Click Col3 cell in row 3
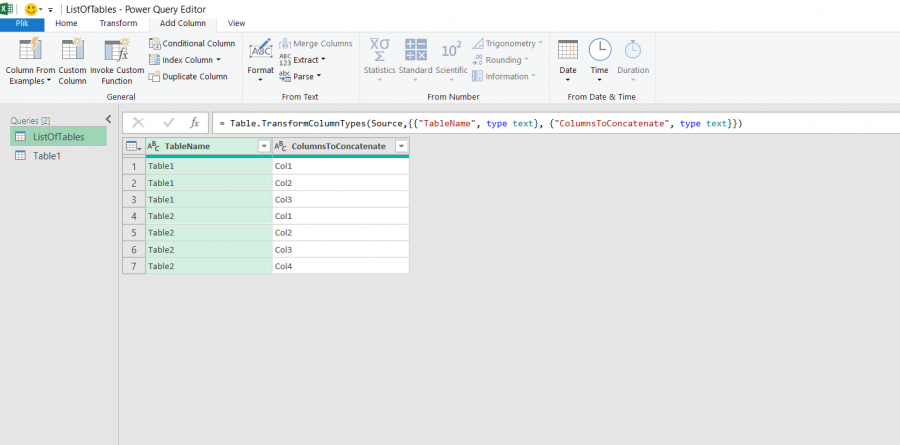 [x=341, y=200]
